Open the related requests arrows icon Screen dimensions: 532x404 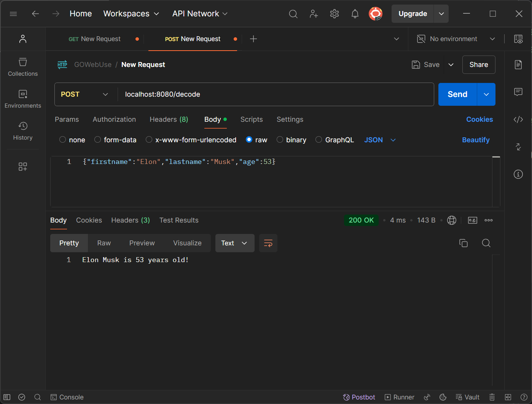tap(518, 147)
